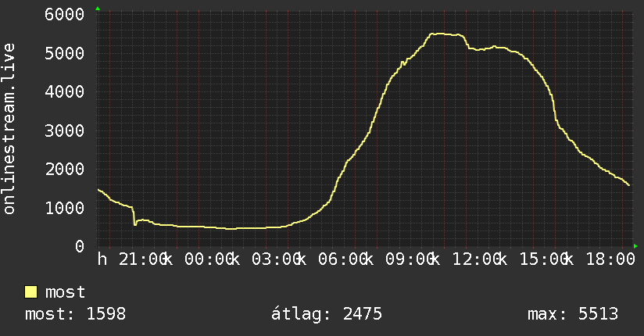Screen dimensions: 644x336
Task: Select the 'átlag: 2475' value
Action: point(327,314)
